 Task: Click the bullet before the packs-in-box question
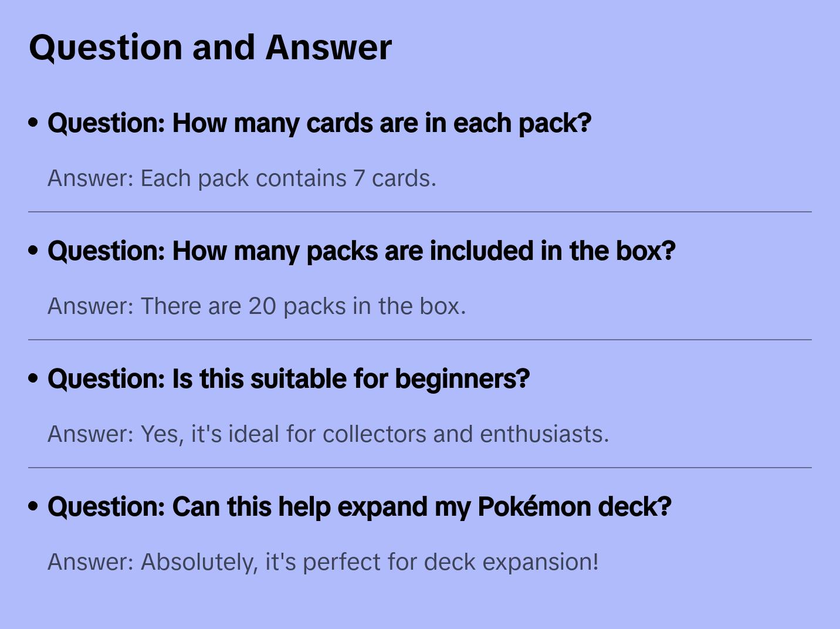33,251
